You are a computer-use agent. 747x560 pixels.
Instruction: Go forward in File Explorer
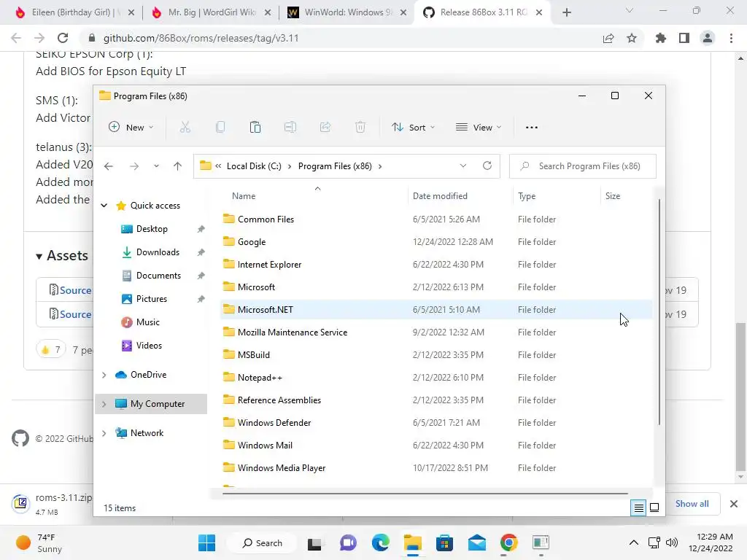click(x=134, y=166)
